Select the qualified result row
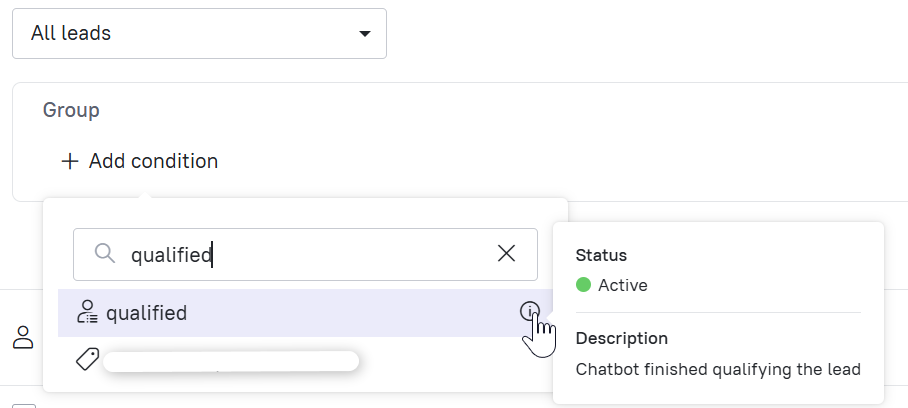This screenshot has width=908, height=408. pyautogui.click(x=305, y=313)
